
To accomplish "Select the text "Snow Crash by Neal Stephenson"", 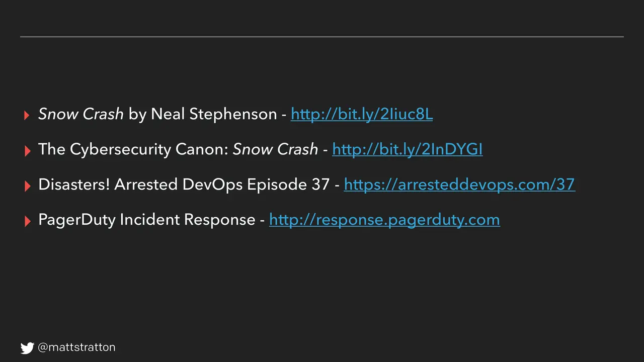I will (x=157, y=114).
